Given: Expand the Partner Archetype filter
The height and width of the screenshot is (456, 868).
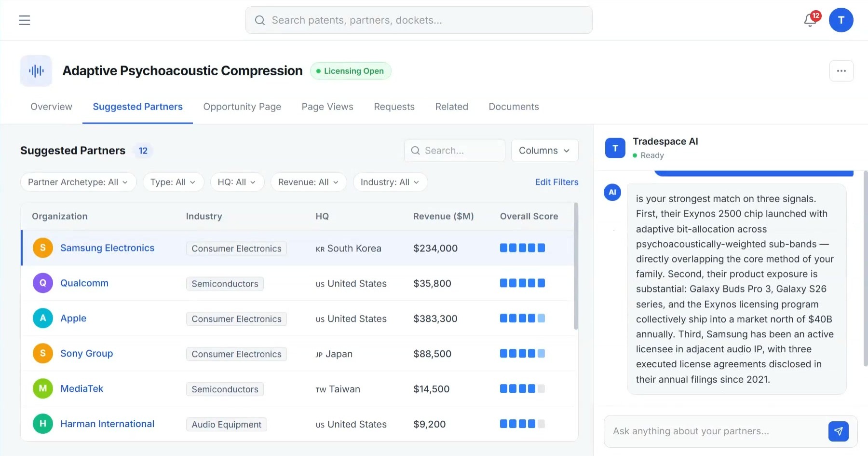Looking at the screenshot, I should 78,182.
